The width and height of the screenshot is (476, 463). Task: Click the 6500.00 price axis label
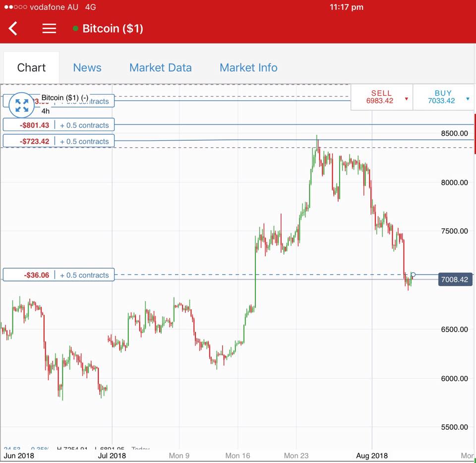coord(454,329)
